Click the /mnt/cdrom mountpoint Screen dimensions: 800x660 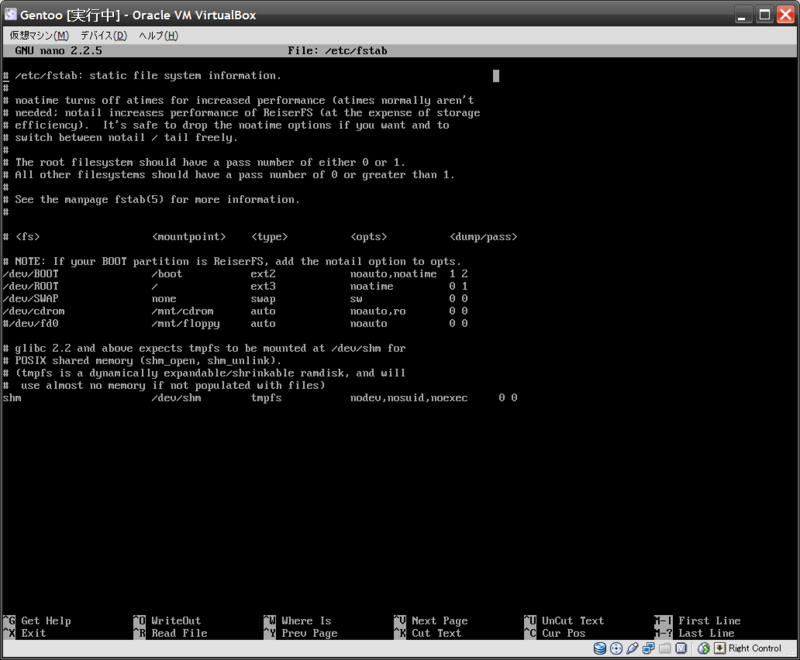[183, 311]
